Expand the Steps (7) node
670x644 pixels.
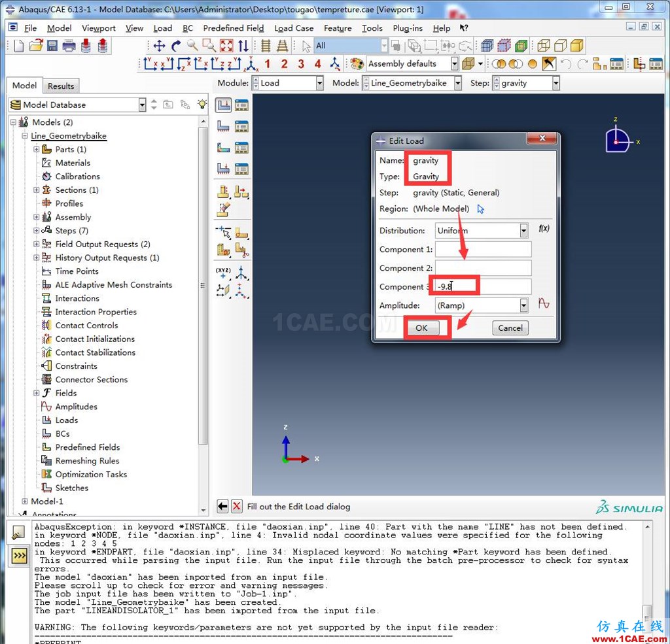tap(37, 231)
